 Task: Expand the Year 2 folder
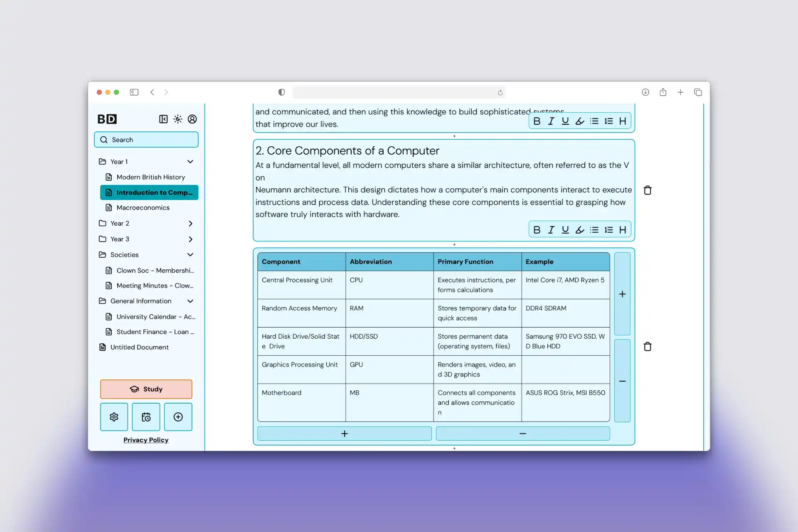(x=191, y=223)
